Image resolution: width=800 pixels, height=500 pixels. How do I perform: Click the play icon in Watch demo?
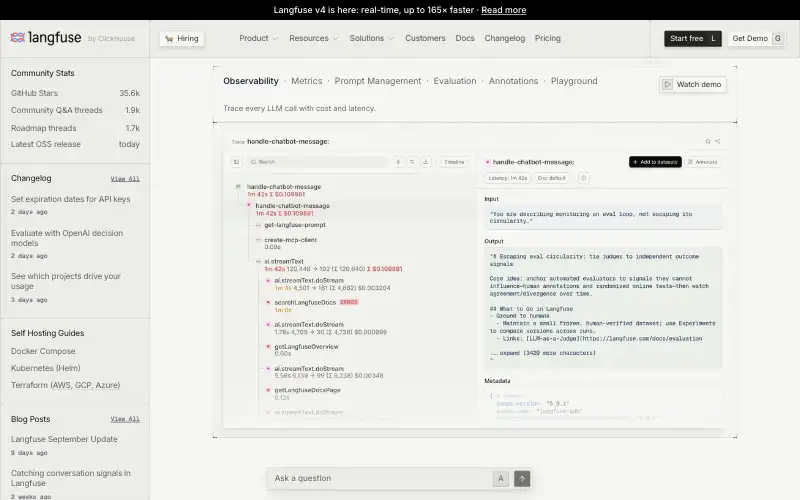tap(667, 84)
